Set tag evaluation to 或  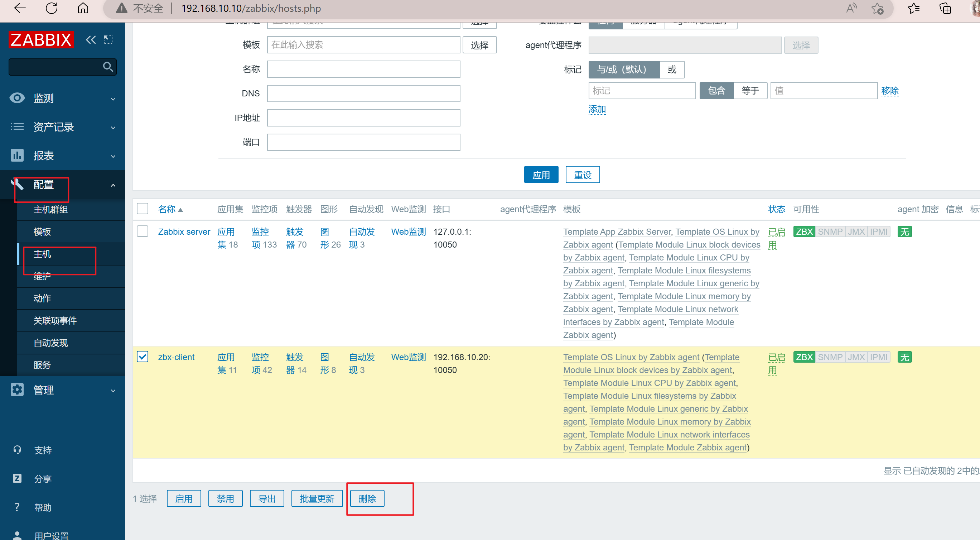[672, 70]
